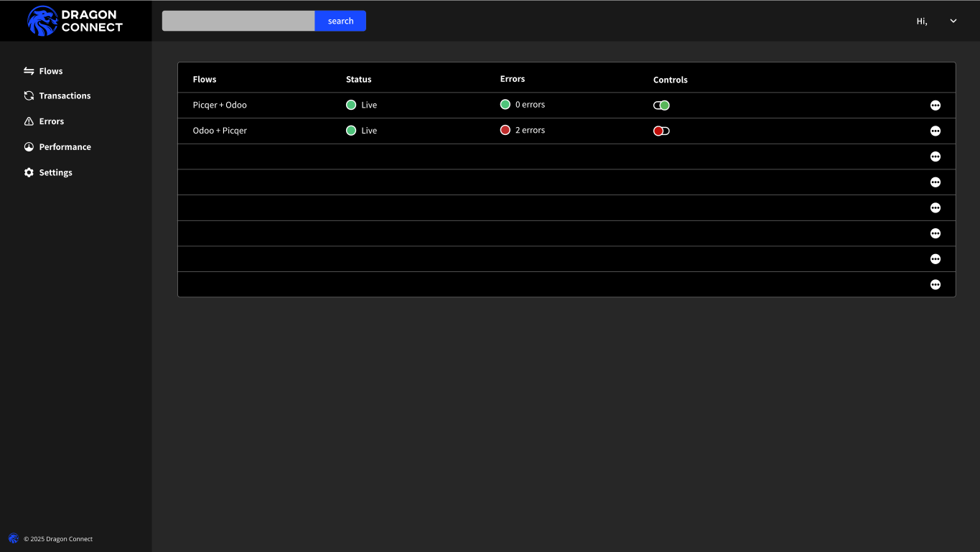This screenshot has width=980, height=552.
Task: Click the Performance gauge icon in sidebar
Action: 29,146
